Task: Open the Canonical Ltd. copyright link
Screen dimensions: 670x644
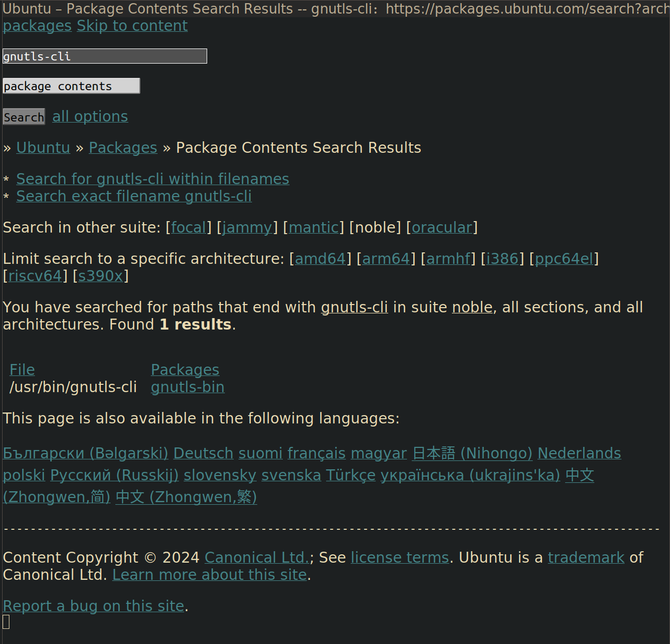Action: pos(257,558)
